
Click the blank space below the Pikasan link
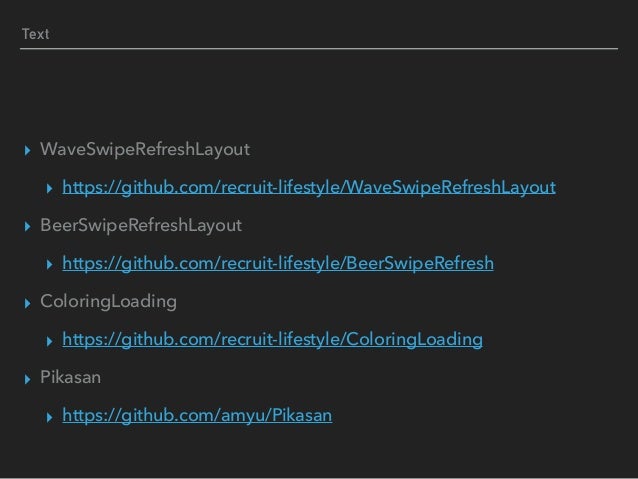(319, 452)
